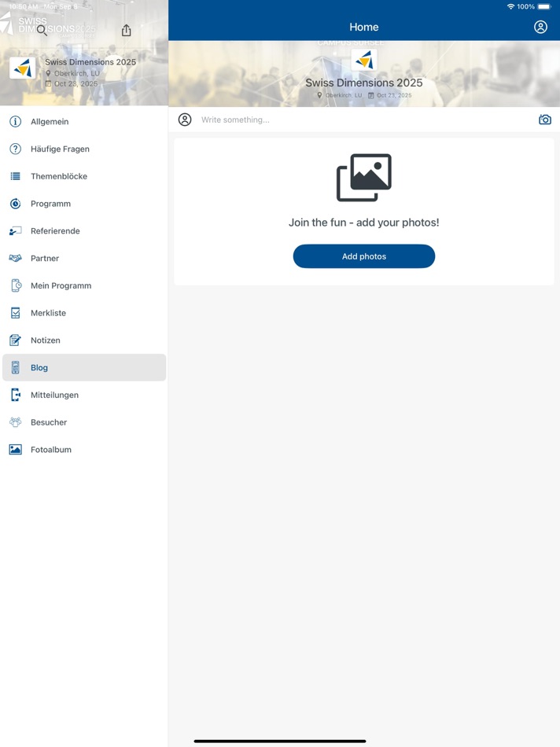Open Mitteilungen in the sidebar

point(84,395)
